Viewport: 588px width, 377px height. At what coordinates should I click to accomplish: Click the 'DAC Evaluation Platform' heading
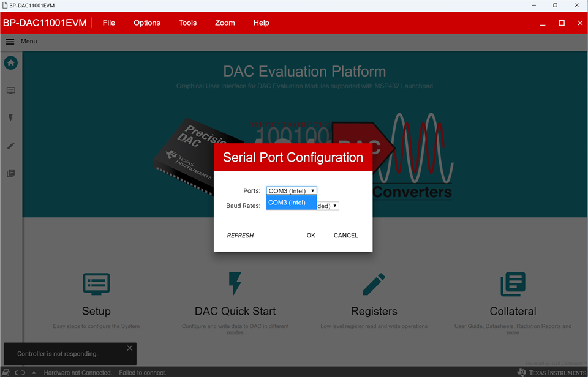point(304,71)
